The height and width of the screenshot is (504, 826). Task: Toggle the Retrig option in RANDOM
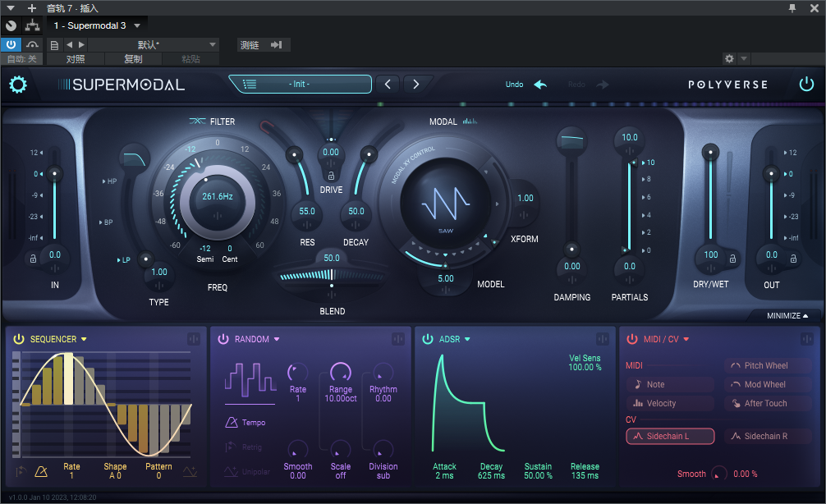pyautogui.click(x=243, y=447)
